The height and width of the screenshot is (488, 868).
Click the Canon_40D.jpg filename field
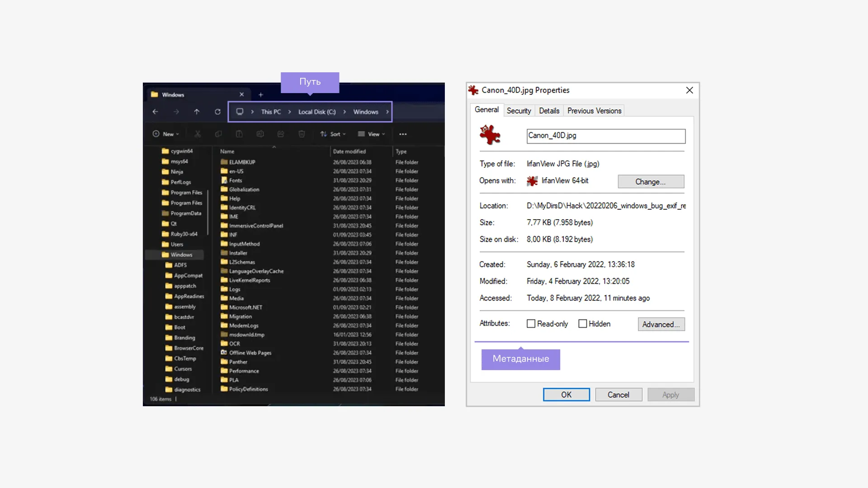(605, 136)
